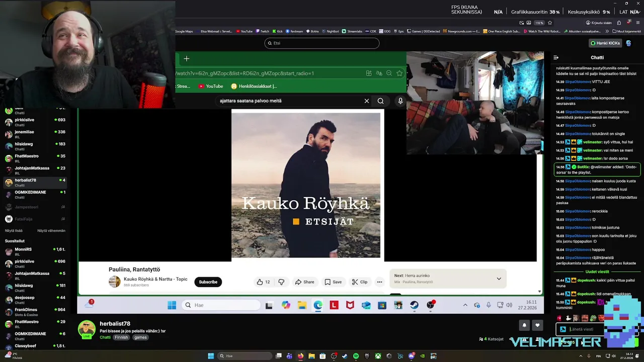Open the YouTube bookmark in green bookmarks bar
This screenshot has height=362, width=644.
[211, 86]
